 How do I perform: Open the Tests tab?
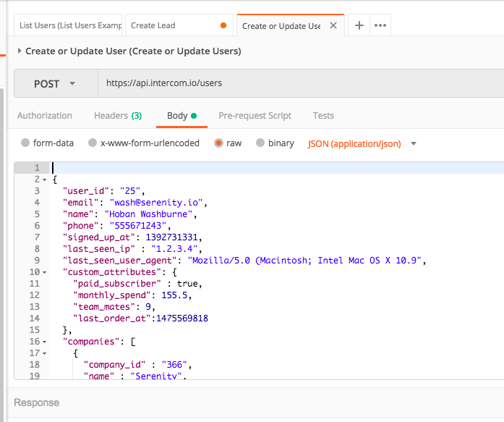323,116
